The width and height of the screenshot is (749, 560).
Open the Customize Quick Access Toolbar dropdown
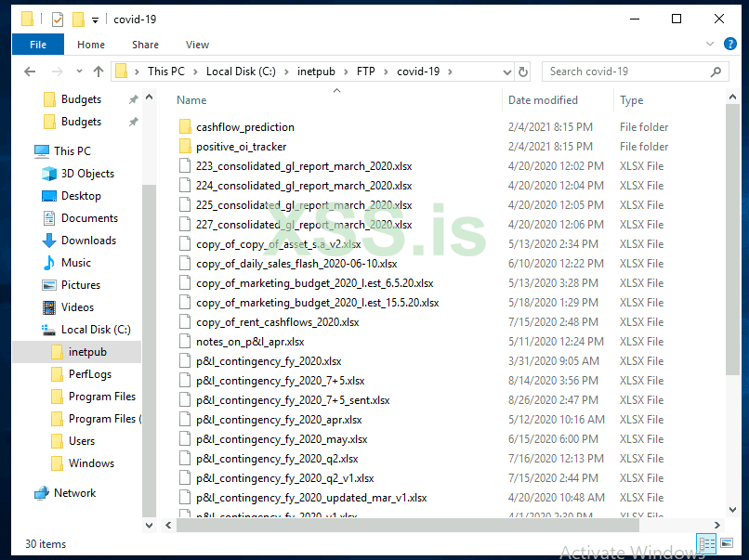tap(95, 20)
